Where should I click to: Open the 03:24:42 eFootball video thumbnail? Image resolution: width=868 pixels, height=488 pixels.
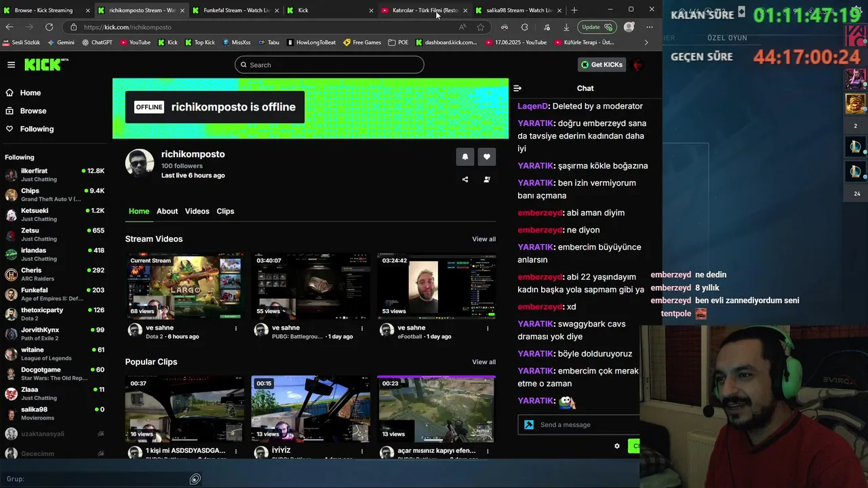tap(437, 286)
